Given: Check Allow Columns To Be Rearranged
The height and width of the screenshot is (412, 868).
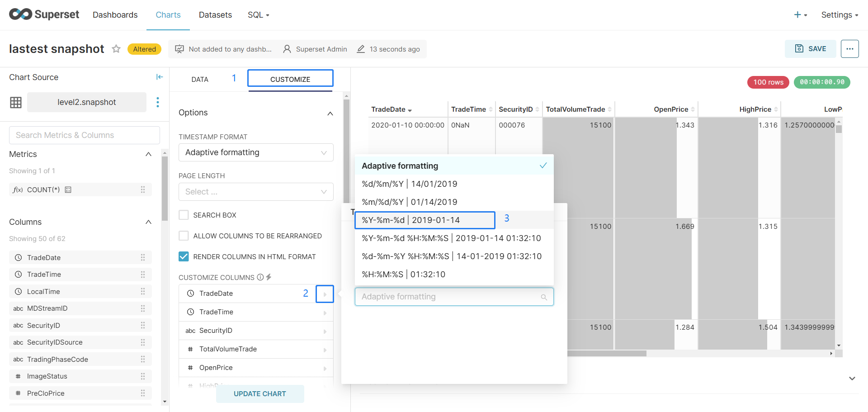Looking at the screenshot, I should coord(184,236).
